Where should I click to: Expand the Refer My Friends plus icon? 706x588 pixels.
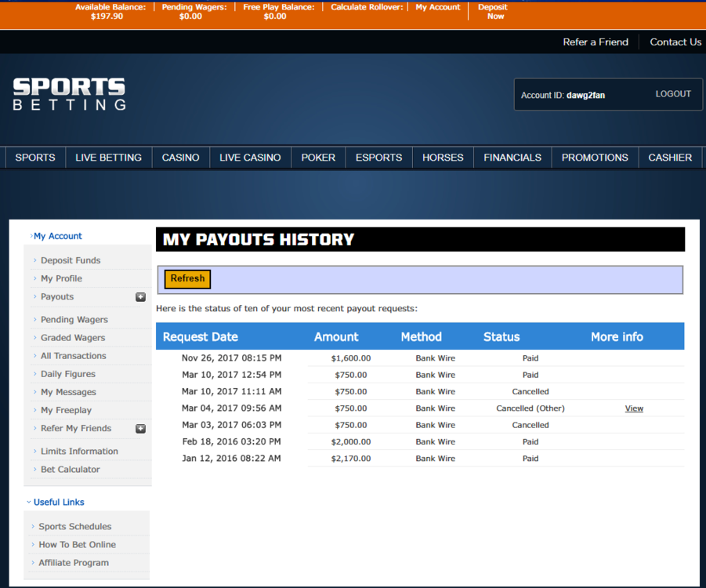[x=140, y=429]
